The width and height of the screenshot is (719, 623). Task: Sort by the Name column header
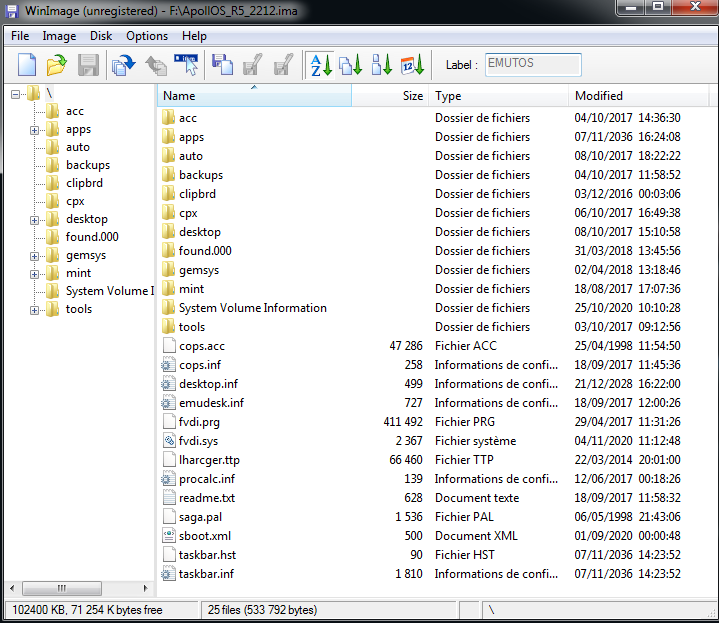pyautogui.click(x=254, y=95)
